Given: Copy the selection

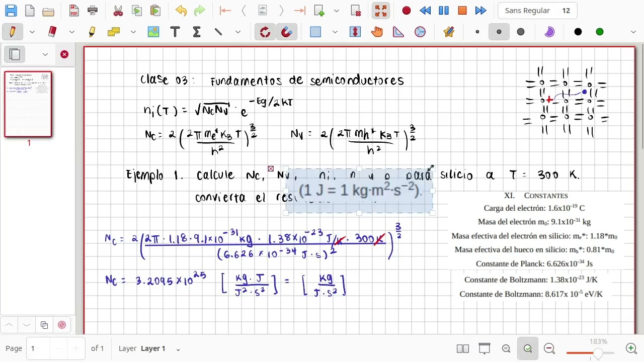Looking at the screenshot, I should pos(137,11).
